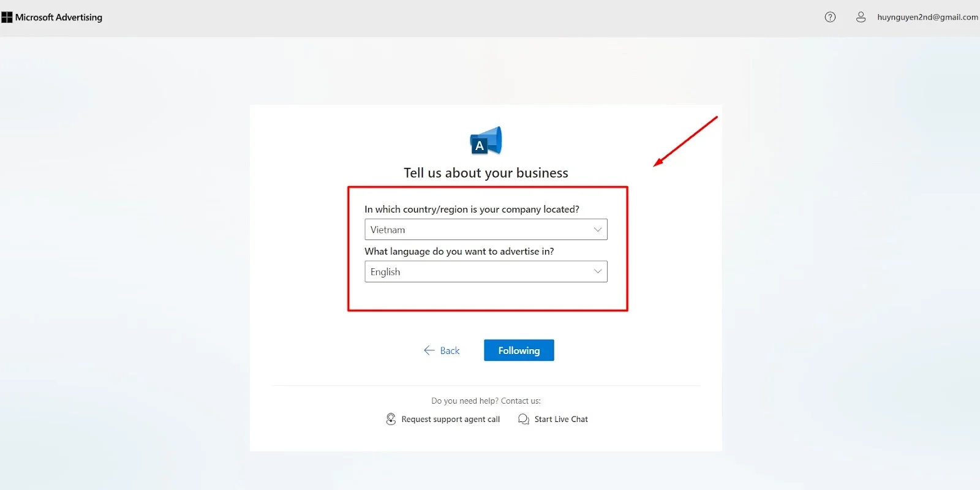Click 'What language do you want to advertise in?' label
Image resolution: width=980 pixels, height=490 pixels.
tap(459, 251)
